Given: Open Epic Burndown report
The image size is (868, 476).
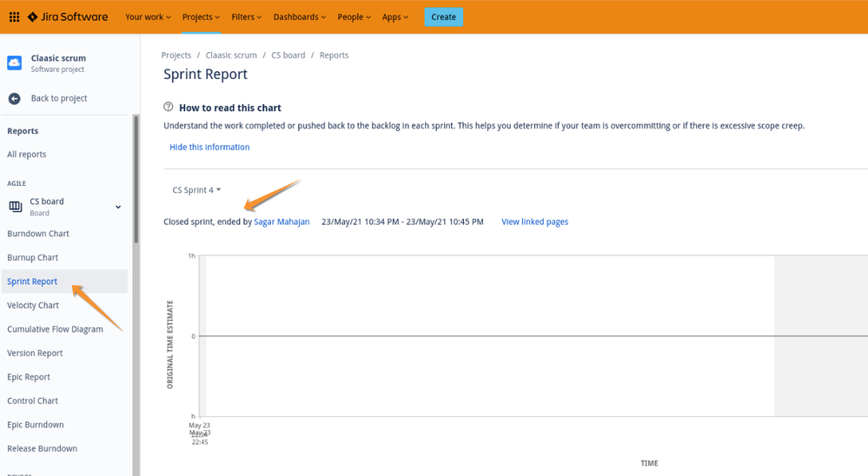Looking at the screenshot, I should point(36,425).
